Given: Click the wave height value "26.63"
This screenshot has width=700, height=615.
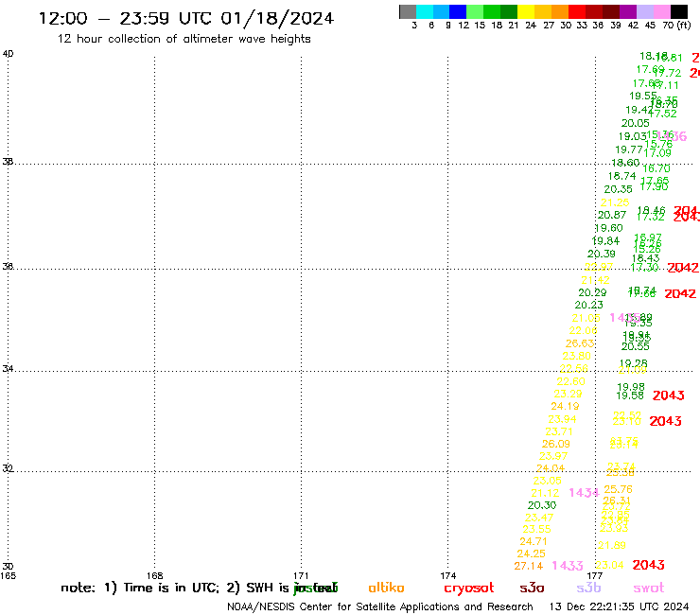Looking at the screenshot, I should tap(580, 343).
